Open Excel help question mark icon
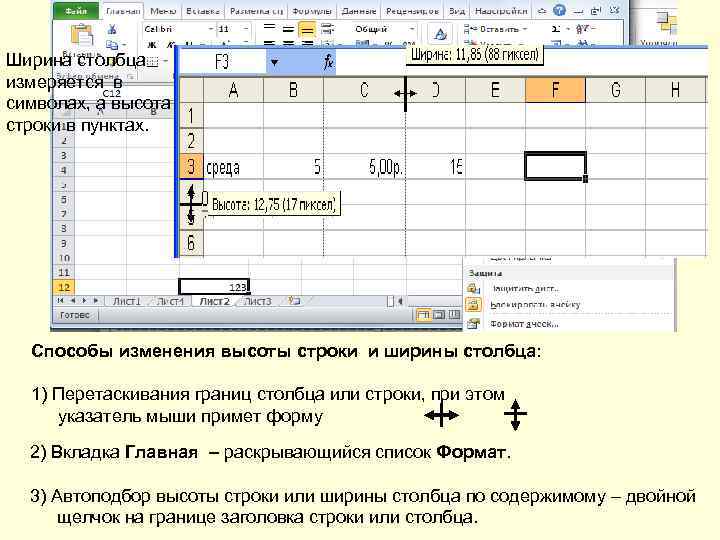This screenshot has height=540, width=720. click(x=559, y=10)
